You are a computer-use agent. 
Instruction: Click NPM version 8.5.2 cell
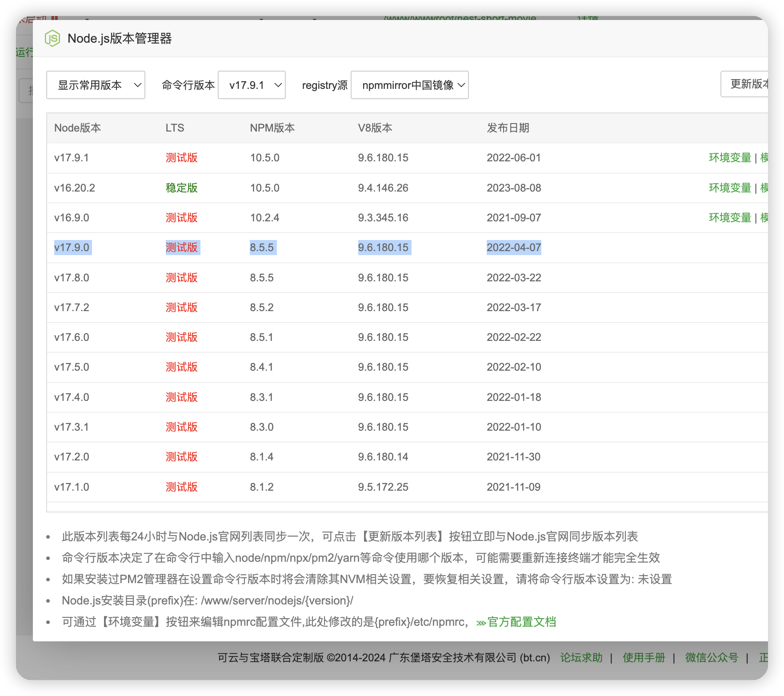pos(261,308)
